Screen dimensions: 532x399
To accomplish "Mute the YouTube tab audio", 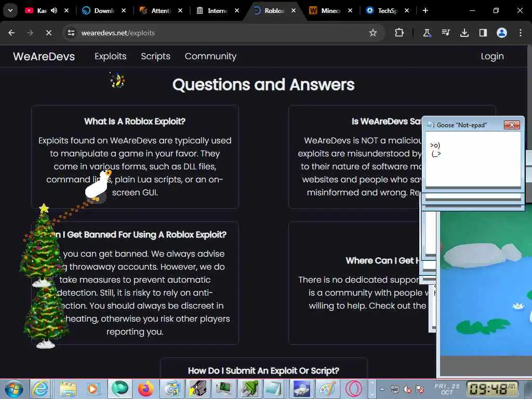I will coord(54,10).
